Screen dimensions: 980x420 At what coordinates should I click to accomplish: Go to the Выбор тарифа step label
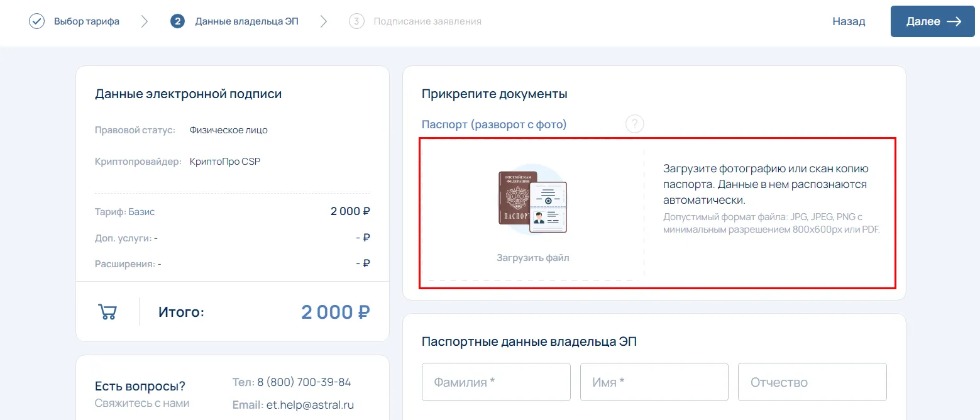click(86, 21)
